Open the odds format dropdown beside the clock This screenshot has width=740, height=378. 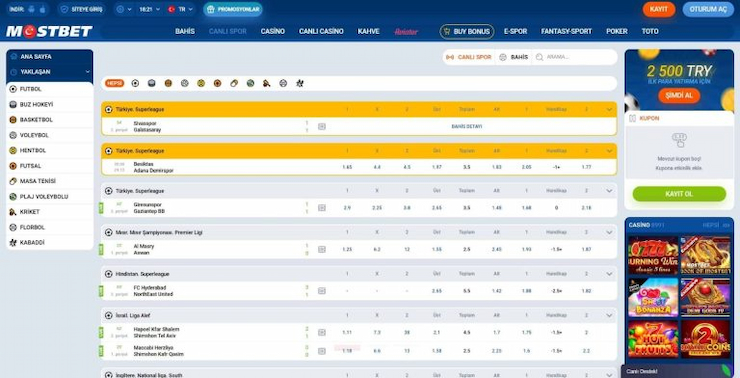coord(124,9)
